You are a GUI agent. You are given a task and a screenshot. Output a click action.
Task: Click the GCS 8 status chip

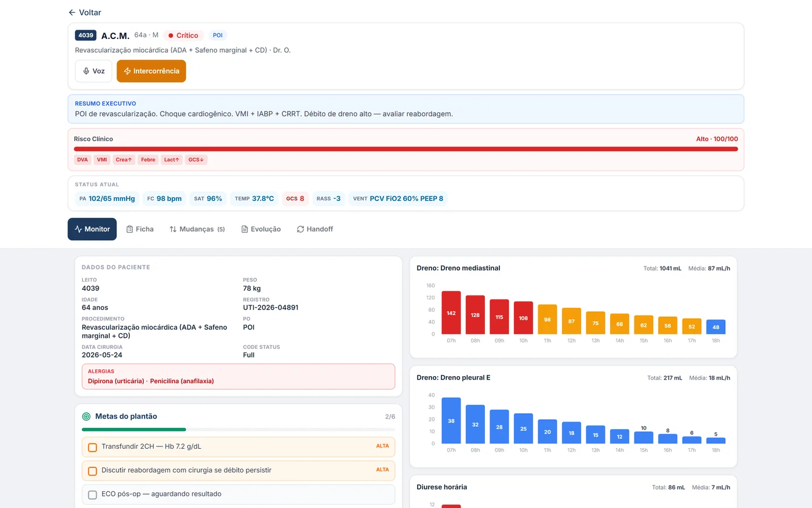pos(295,199)
